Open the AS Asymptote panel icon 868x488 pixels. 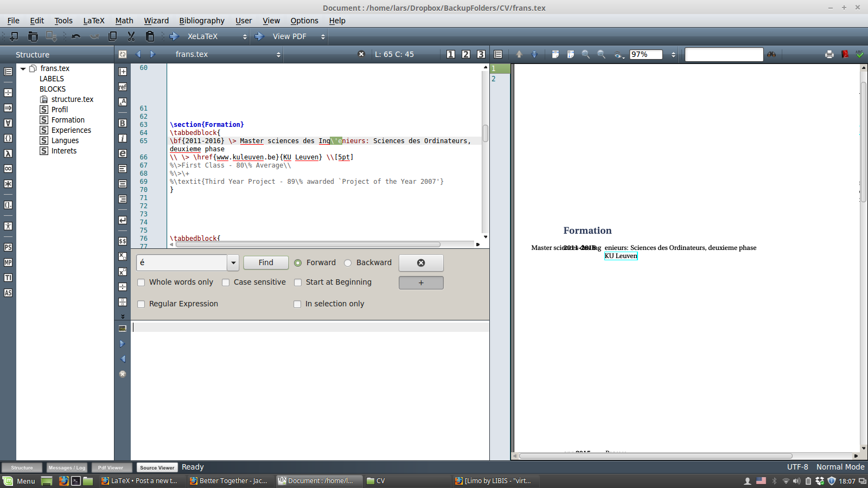8,293
